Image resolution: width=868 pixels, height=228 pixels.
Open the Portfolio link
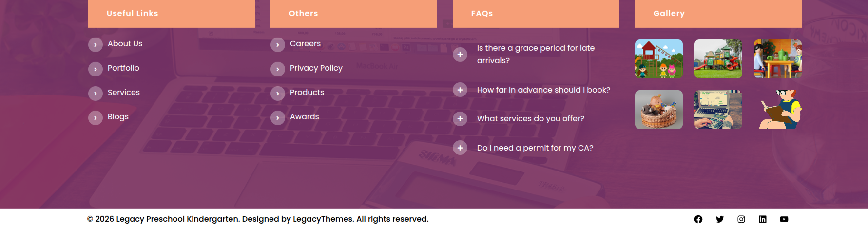click(x=123, y=68)
